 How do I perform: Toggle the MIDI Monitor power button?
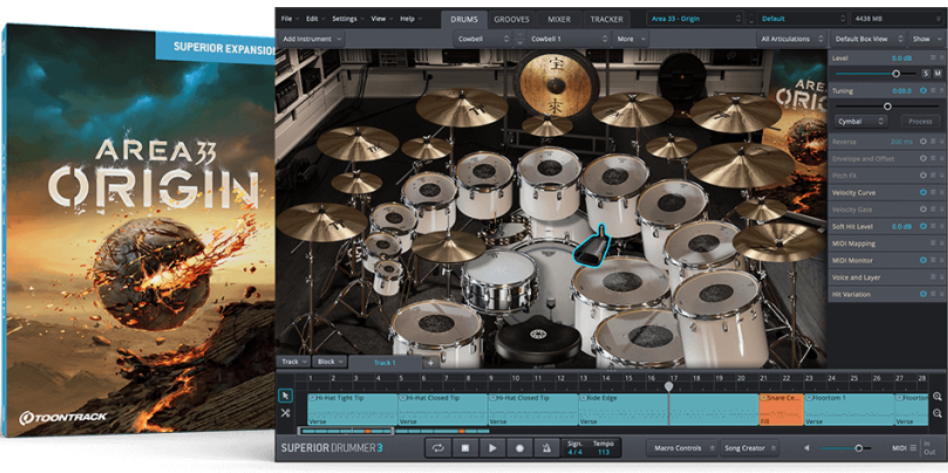(x=923, y=260)
